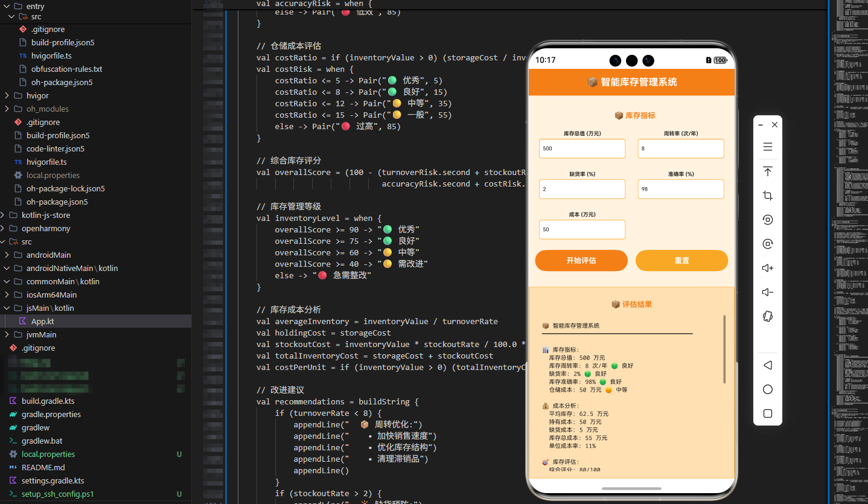Click the 库存指标 section heading
Image resolution: width=868 pixels, height=504 pixels.
tap(634, 115)
